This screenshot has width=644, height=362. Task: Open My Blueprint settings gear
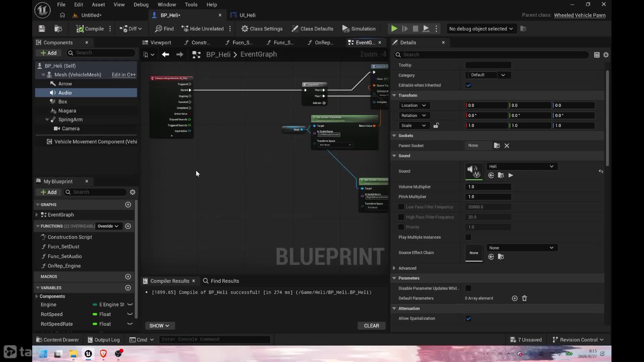click(x=133, y=192)
